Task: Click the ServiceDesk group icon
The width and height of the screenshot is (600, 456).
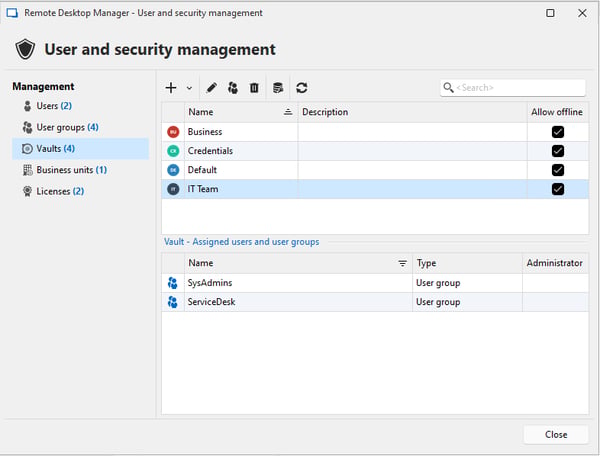Action: 173,302
